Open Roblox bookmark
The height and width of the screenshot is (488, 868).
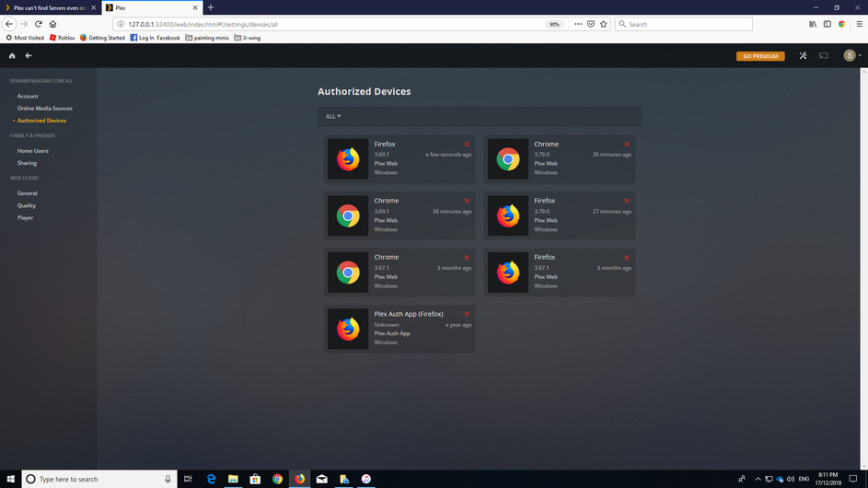[62, 38]
